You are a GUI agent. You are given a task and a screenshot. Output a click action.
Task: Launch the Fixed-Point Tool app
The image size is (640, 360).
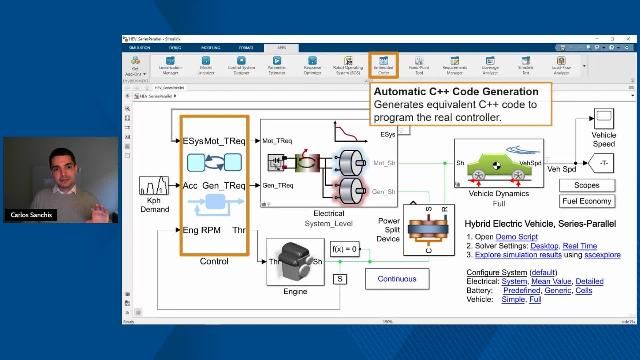click(x=419, y=65)
